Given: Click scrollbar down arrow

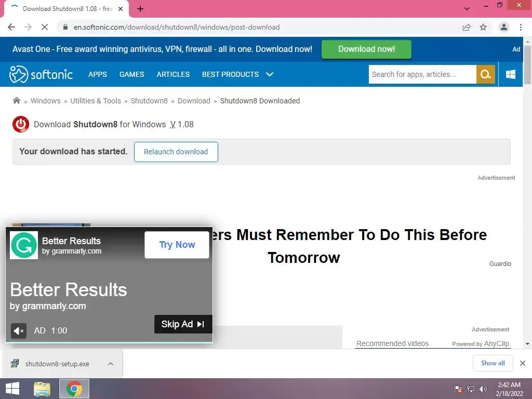Looking at the screenshot, I should (527, 344).
